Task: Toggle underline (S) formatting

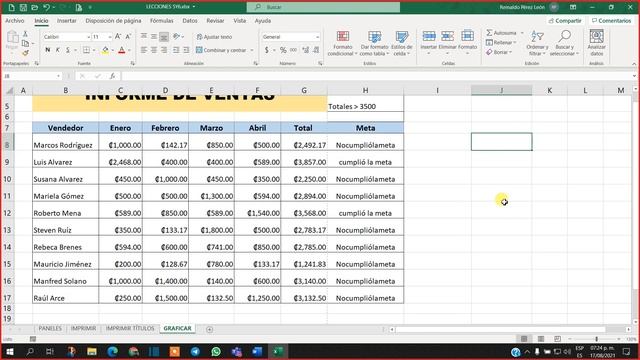Action: [67, 50]
